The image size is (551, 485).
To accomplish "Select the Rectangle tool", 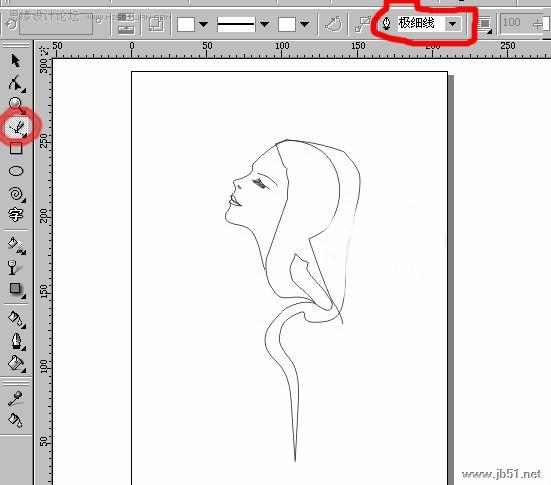I will (x=16, y=148).
